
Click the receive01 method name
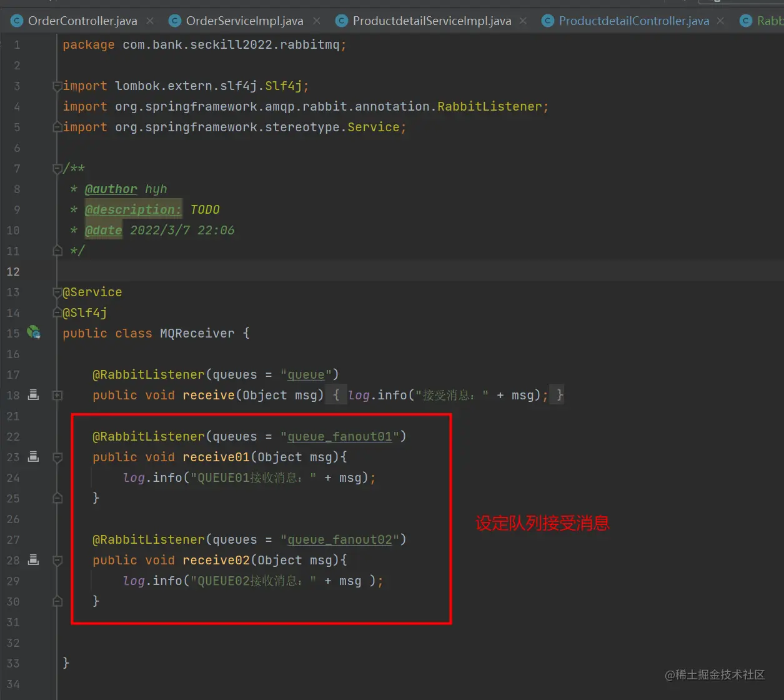[x=216, y=457]
